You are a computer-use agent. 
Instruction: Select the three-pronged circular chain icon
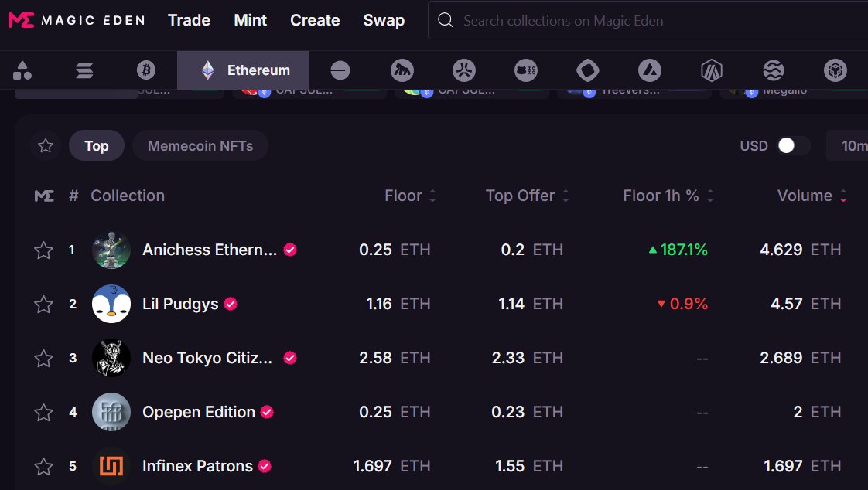pos(464,70)
